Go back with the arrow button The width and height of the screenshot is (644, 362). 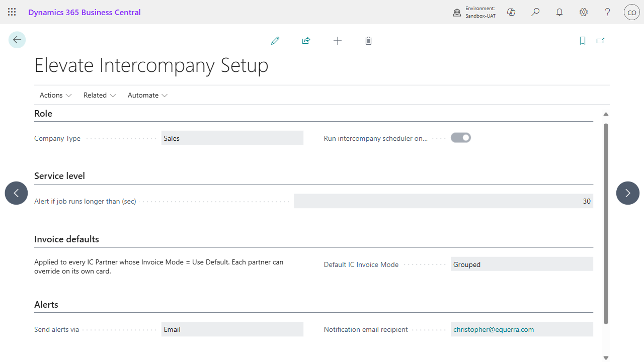[x=17, y=40]
